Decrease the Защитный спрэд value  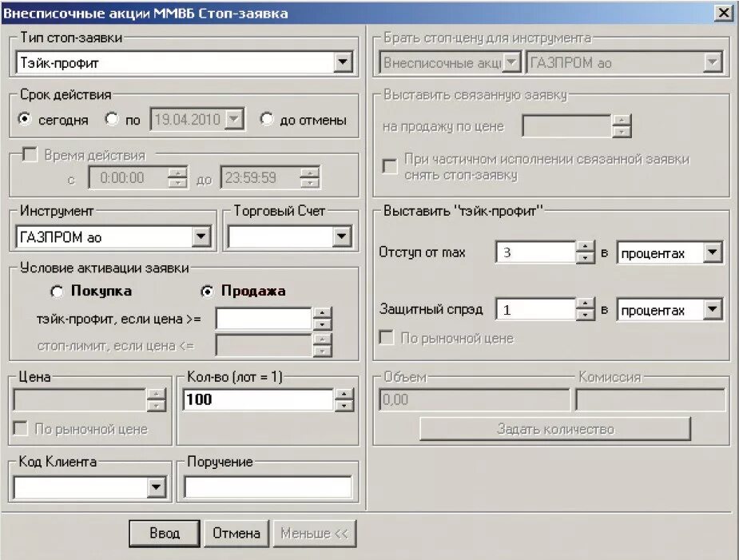[586, 315]
